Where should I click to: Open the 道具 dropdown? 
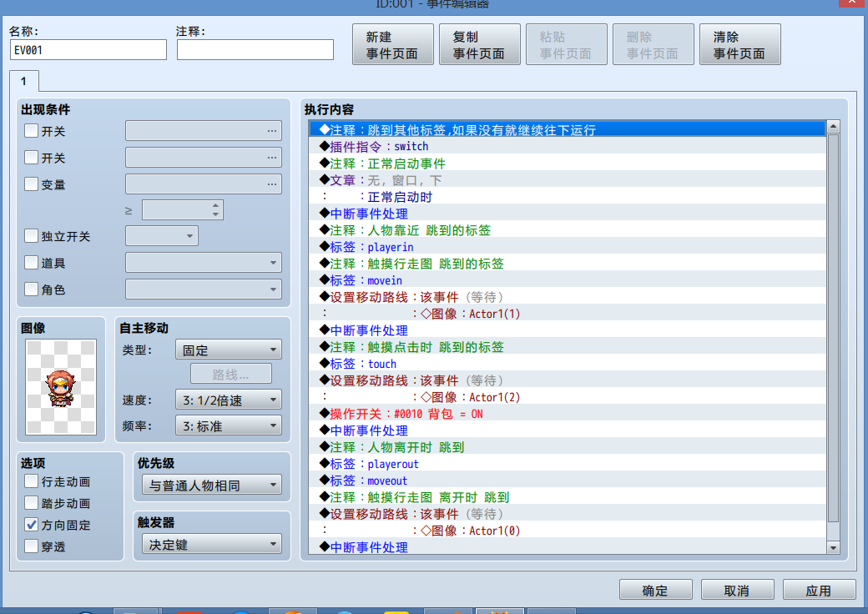point(204,262)
